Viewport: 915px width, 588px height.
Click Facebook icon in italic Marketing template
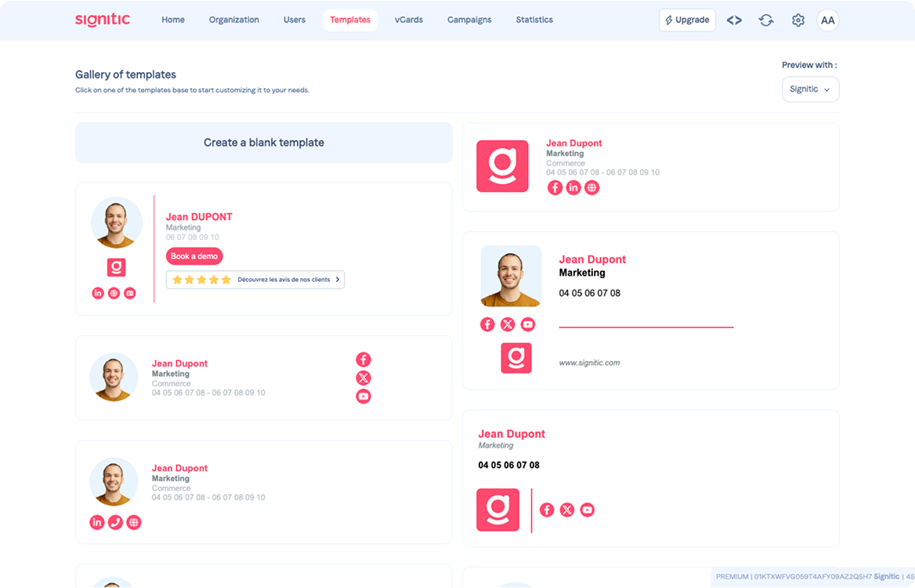coord(547,510)
